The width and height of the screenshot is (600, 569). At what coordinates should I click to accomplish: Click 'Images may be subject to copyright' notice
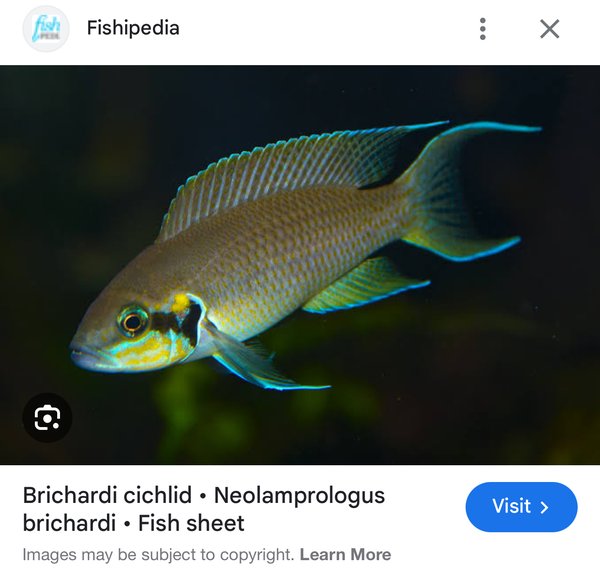(158, 554)
